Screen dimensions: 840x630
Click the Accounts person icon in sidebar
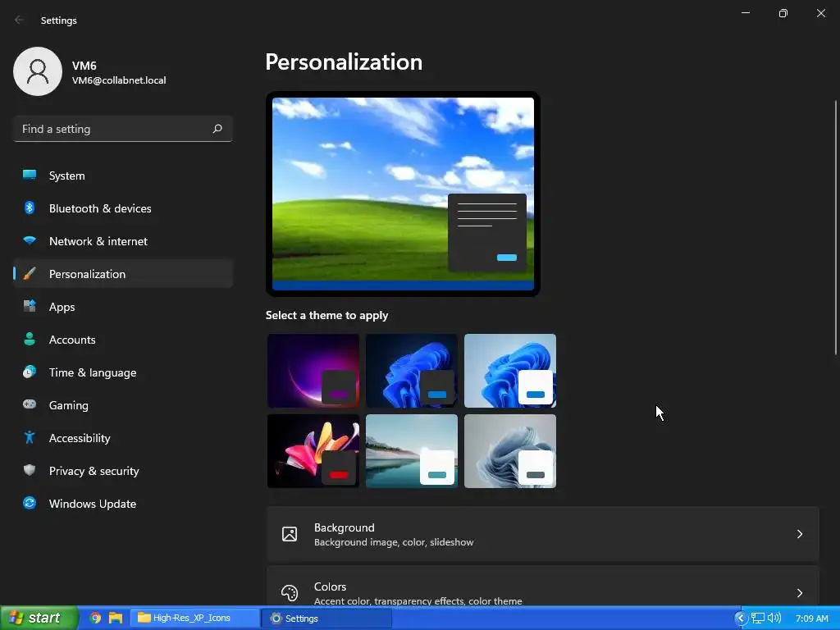coord(30,339)
